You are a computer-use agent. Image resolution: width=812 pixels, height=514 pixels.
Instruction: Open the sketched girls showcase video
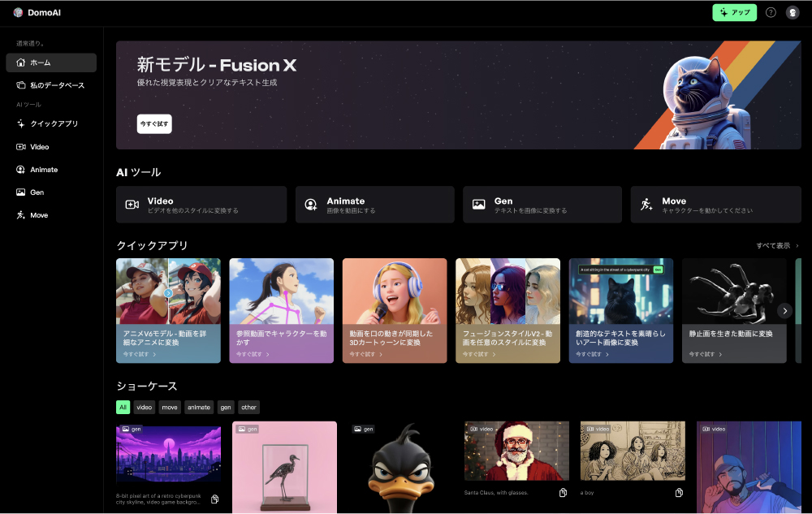(x=633, y=451)
